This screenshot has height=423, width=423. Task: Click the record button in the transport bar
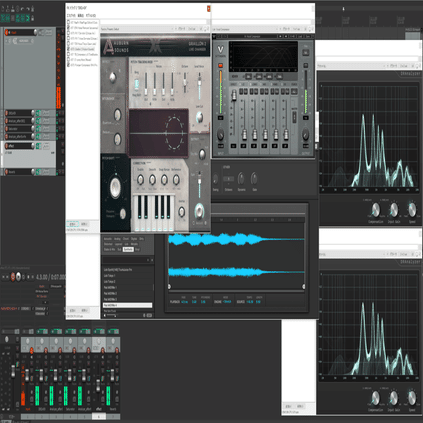(13, 277)
